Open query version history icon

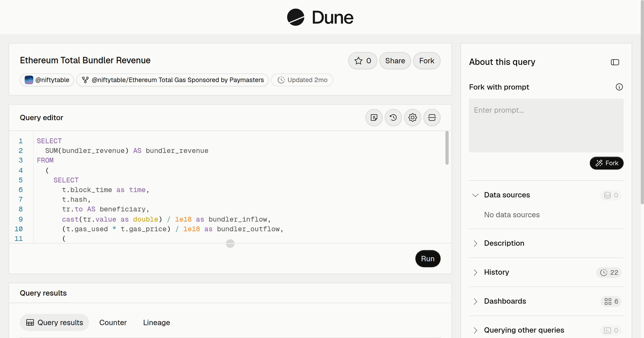pyautogui.click(x=393, y=117)
